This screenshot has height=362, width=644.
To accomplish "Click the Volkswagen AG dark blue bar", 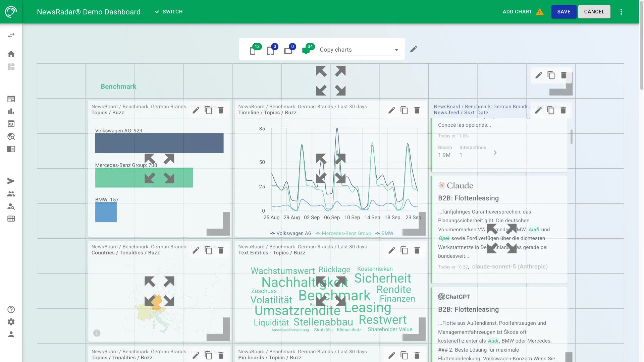I will click(x=159, y=143).
